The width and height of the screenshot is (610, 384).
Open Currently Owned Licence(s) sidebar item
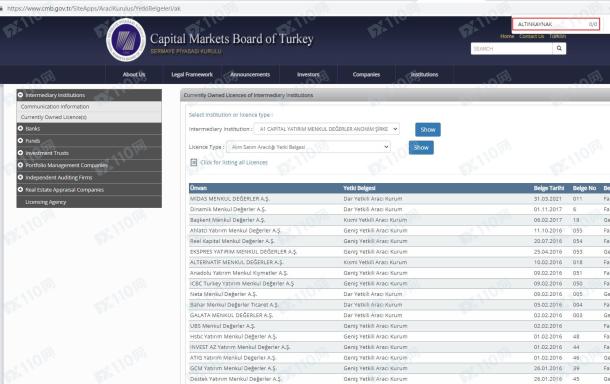pyautogui.click(x=54, y=117)
